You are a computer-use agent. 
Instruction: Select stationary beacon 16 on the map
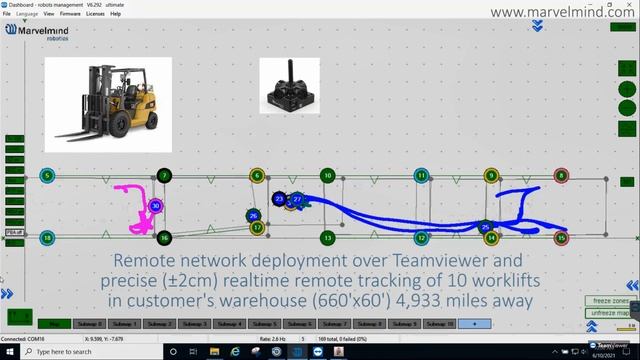[164, 238]
